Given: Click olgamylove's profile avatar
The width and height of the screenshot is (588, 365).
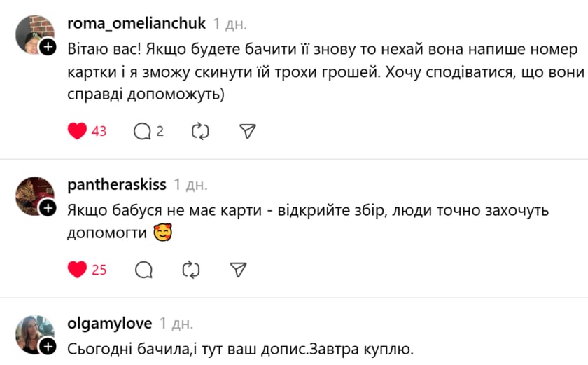Looking at the screenshot, I should 34,333.
